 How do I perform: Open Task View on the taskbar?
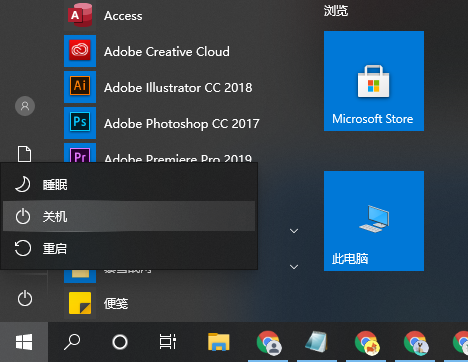(x=168, y=342)
